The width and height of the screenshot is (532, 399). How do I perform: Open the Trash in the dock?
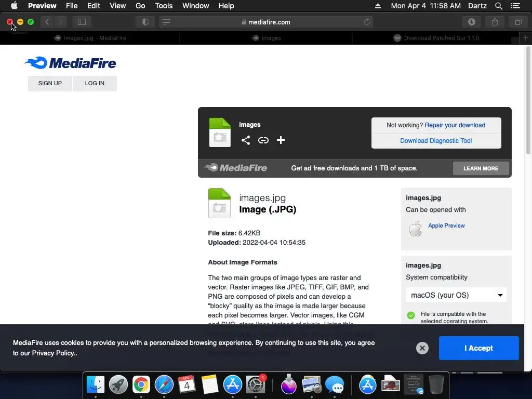pyautogui.click(x=436, y=385)
